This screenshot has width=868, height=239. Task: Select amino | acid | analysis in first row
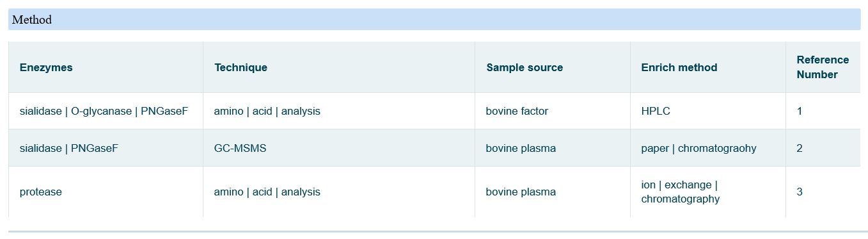tap(267, 111)
